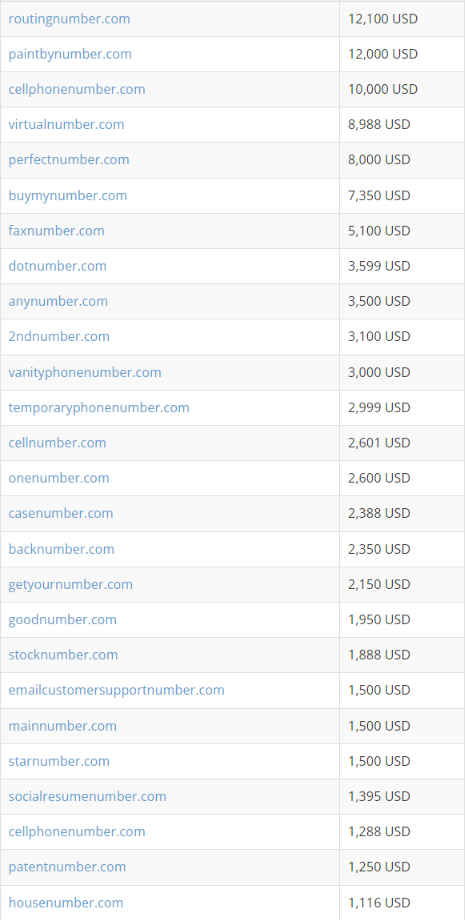Select casenumber.com link
Viewport: 465px width, 920px height.
pos(60,513)
